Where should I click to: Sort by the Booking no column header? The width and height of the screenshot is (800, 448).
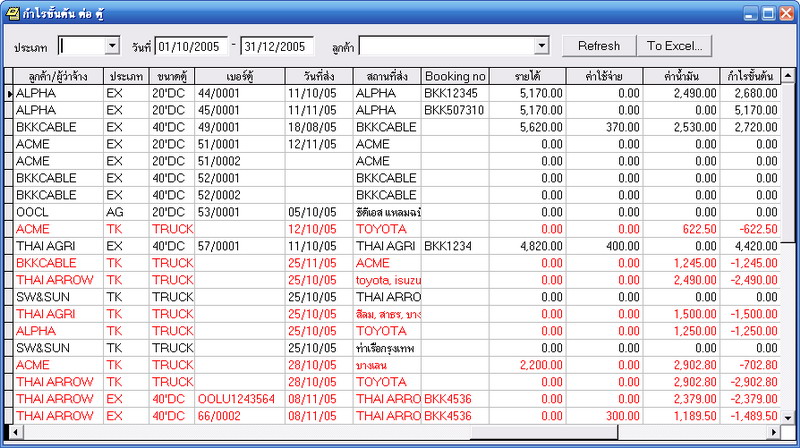[x=455, y=77]
